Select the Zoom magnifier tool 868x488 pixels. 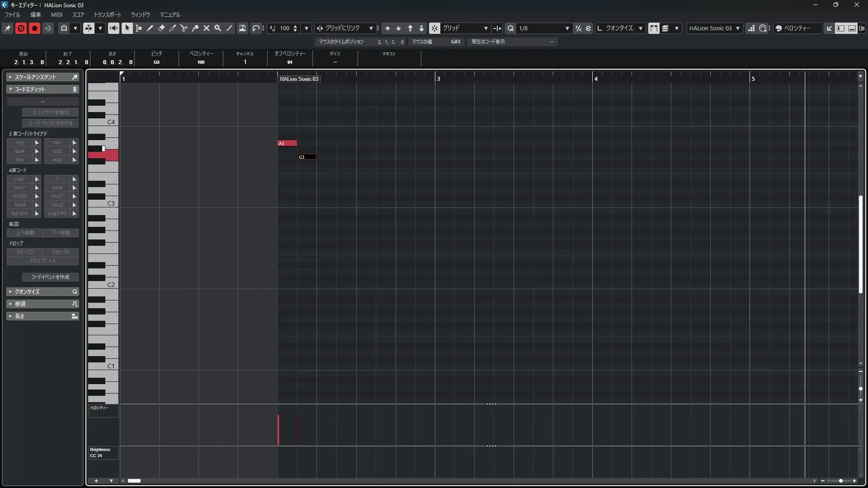point(218,28)
